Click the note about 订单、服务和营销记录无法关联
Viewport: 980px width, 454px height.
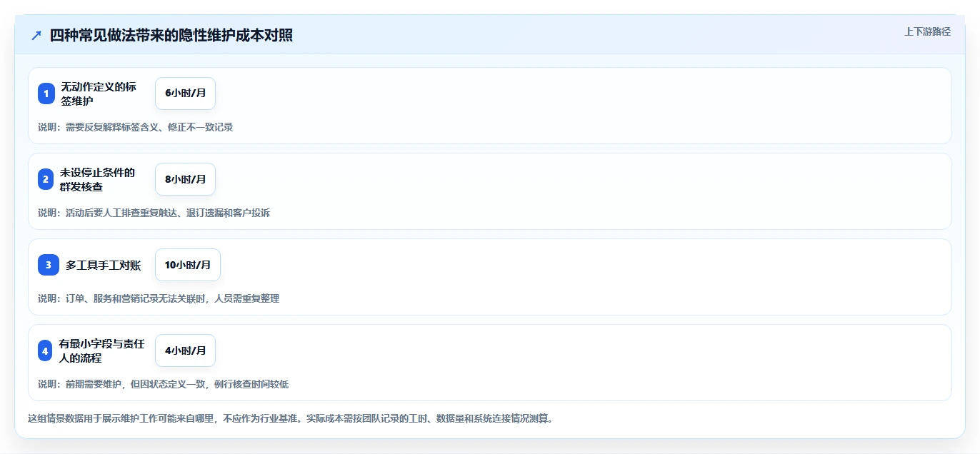[159, 298]
